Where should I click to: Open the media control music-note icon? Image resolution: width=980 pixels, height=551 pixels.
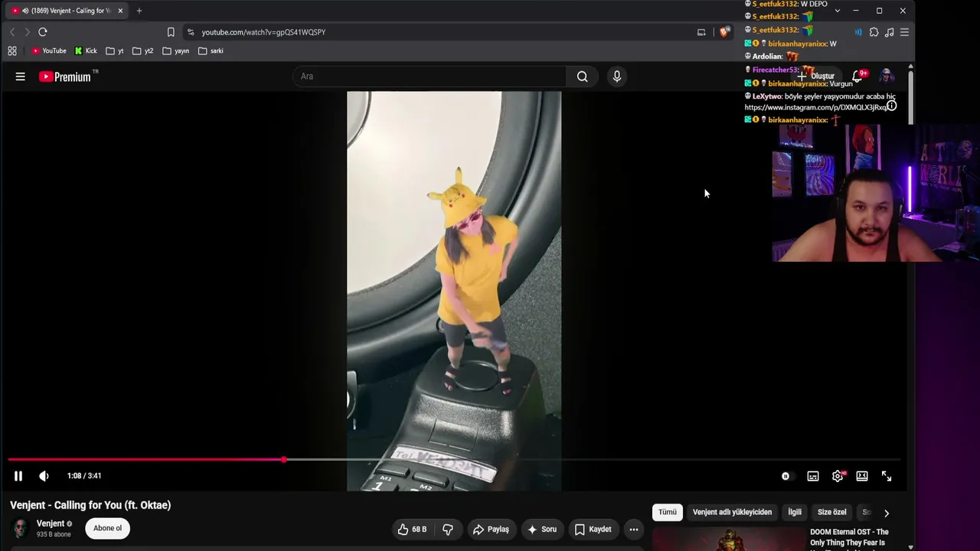coord(889,32)
